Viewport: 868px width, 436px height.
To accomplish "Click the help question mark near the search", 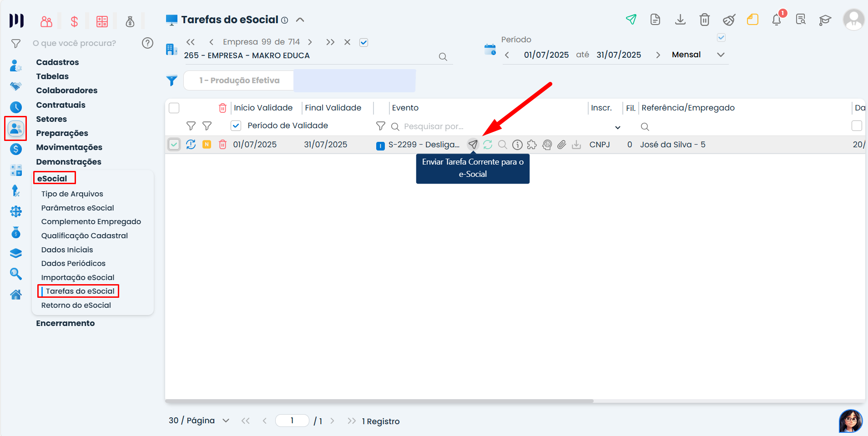I will (147, 43).
